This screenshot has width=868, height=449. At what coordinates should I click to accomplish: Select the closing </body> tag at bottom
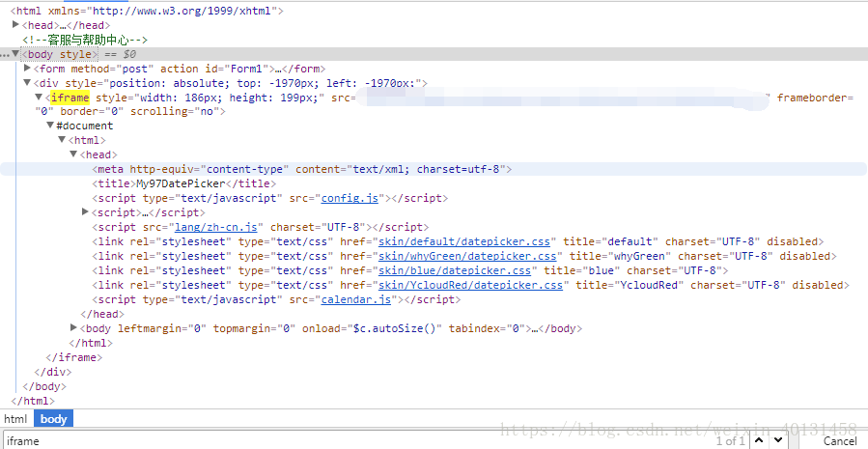tap(44, 386)
